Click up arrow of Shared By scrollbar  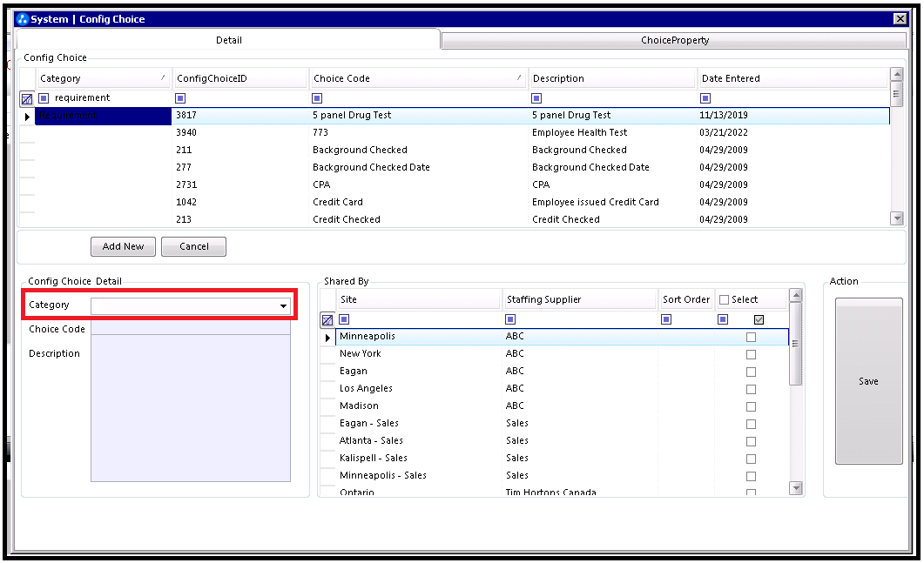(x=795, y=296)
